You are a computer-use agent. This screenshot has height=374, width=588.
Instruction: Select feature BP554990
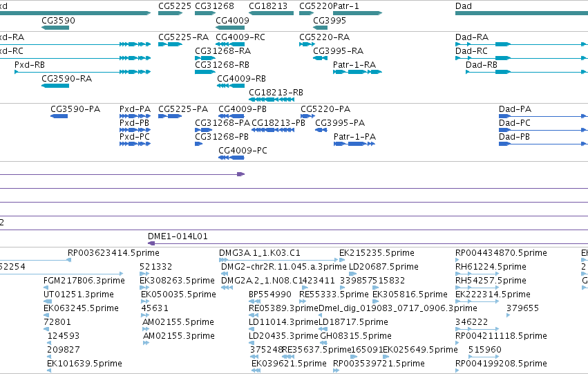[x=255, y=301]
